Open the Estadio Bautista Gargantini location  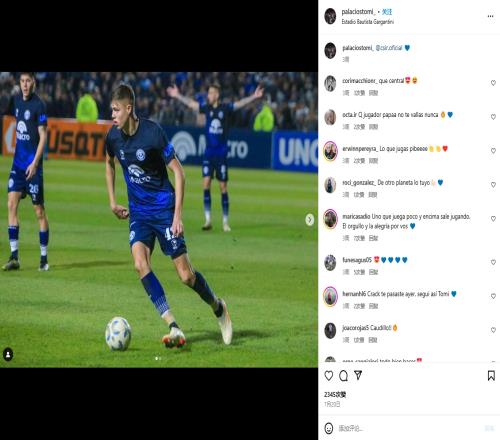coord(368,22)
